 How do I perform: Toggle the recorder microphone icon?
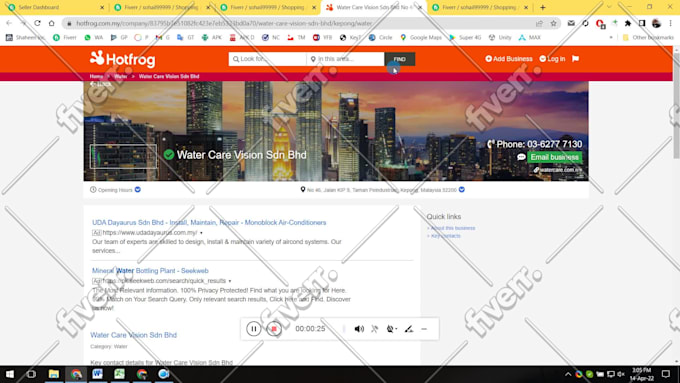point(375,329)
